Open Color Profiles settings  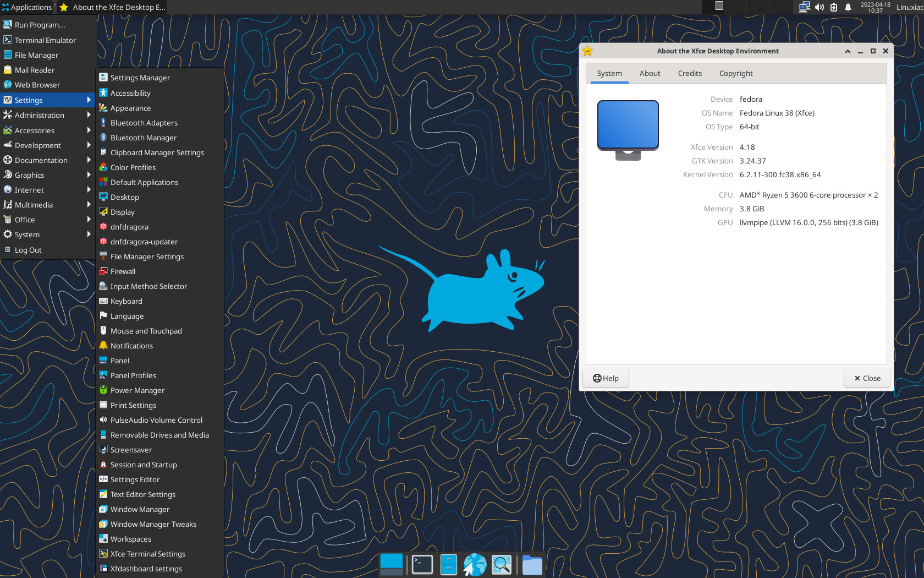(159, 167)
